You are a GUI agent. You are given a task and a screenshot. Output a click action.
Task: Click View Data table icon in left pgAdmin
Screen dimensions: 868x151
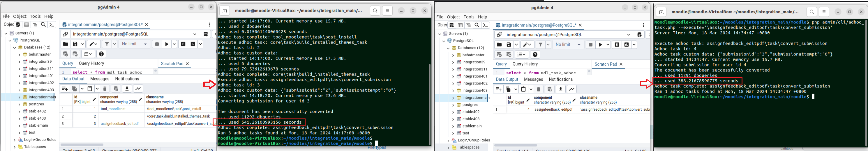(27, 24)
